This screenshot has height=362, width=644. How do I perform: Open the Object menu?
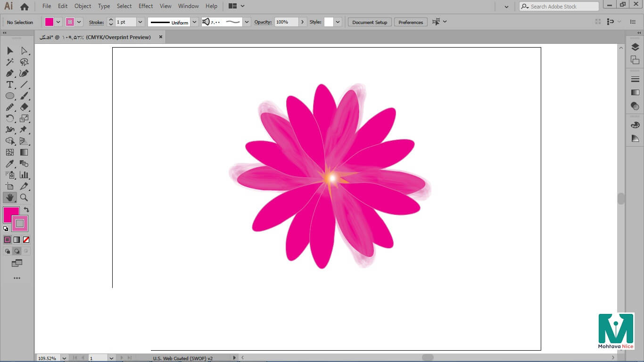pyautogui.click(x=83, y=6)
